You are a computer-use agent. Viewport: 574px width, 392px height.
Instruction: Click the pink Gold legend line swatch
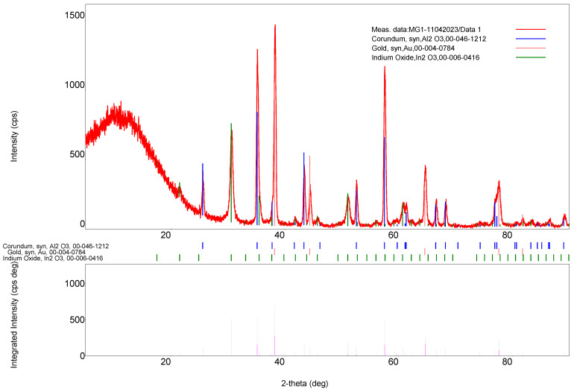[530, 48]
